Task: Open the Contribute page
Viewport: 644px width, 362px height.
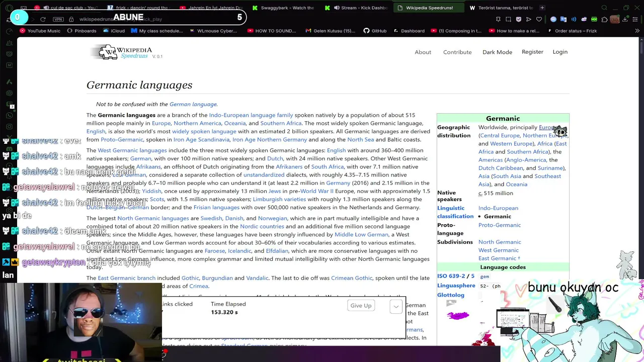Action: click(457, 52)
